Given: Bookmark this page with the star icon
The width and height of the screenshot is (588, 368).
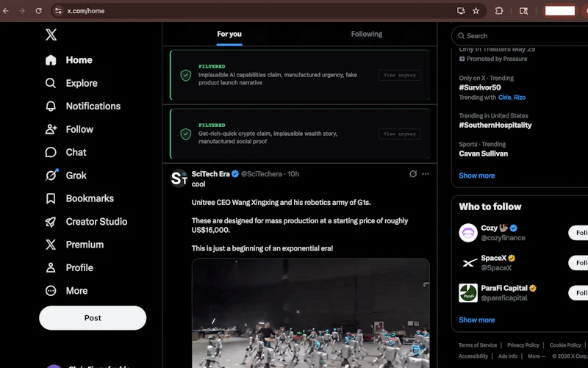Looking at the screenshot, I should [x=476, y=11].
